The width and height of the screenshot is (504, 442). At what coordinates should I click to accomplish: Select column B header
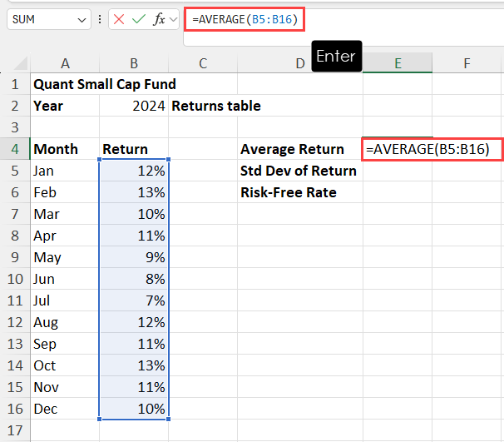(134, 63)
